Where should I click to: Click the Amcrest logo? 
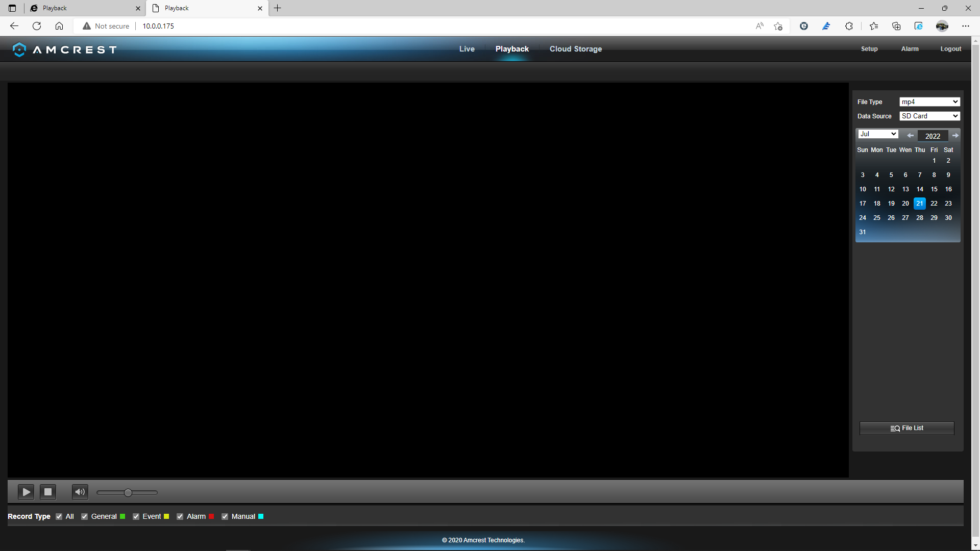click(65, 49)
